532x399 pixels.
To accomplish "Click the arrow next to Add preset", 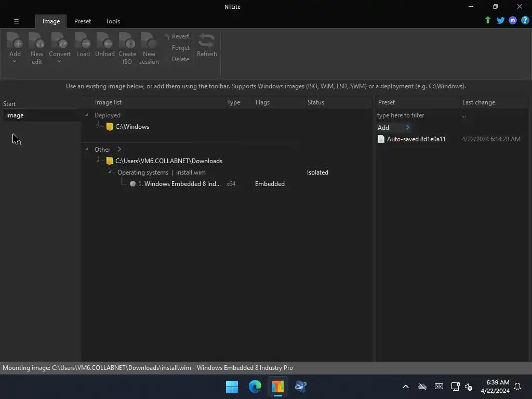I will [x=408, y=127].
